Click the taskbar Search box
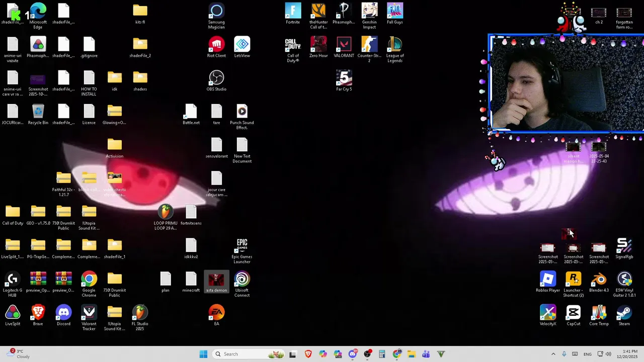This screenshot has height=362, width=644. pos(249,354)
